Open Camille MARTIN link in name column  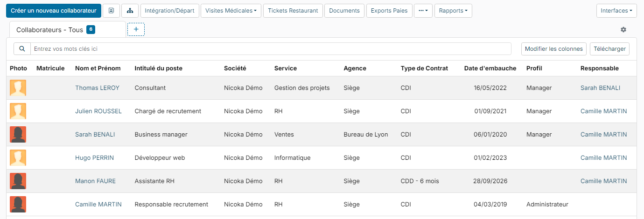[x=98, y=204]
